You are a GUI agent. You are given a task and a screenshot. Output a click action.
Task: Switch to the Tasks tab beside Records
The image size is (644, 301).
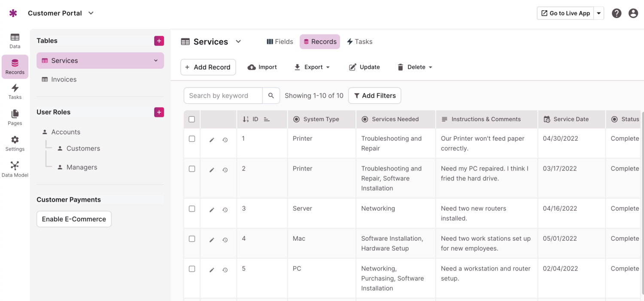[x=360, y=42]
